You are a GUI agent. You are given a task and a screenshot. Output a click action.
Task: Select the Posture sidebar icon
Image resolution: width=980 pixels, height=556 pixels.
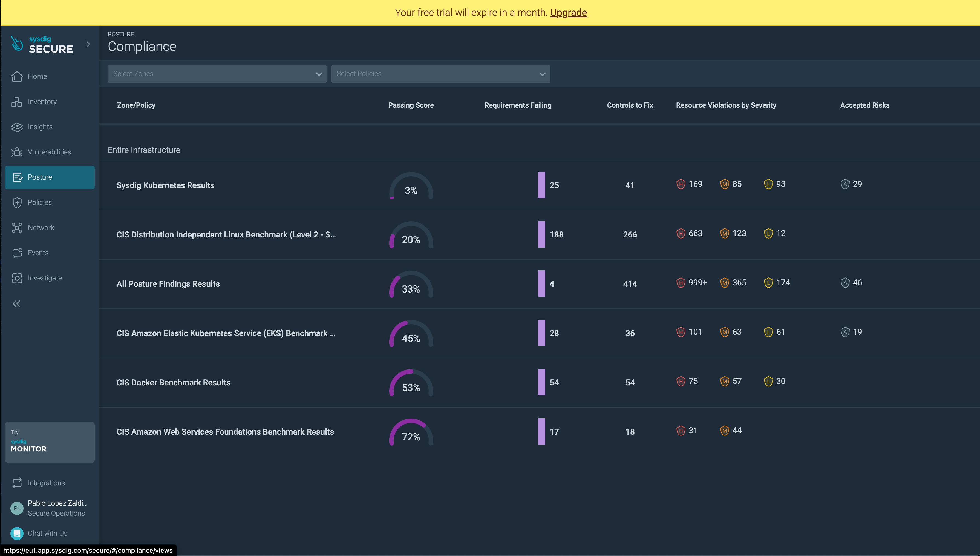coord(18,177)
